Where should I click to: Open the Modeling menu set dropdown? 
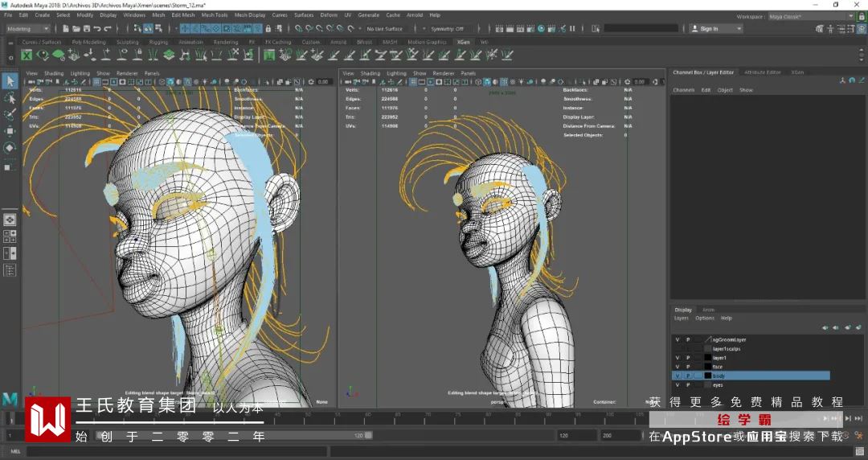coord(28,29)
